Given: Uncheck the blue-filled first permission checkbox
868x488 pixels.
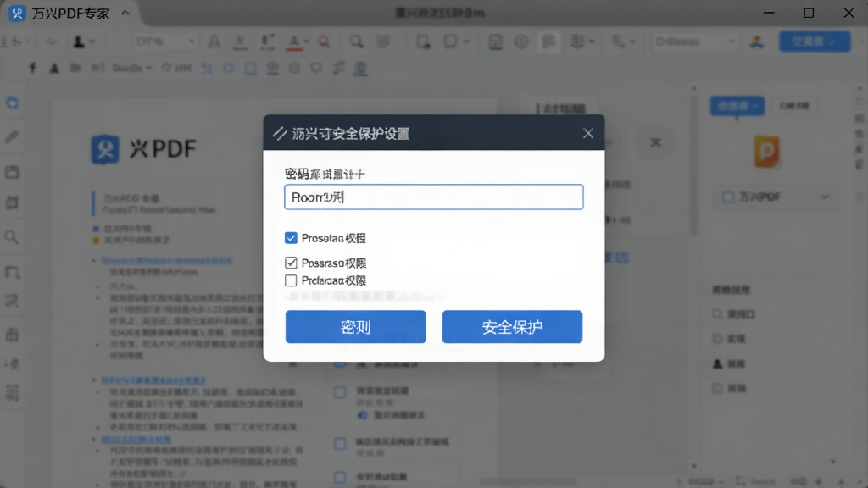Looking at the screenshot, I should pos(291,238).
